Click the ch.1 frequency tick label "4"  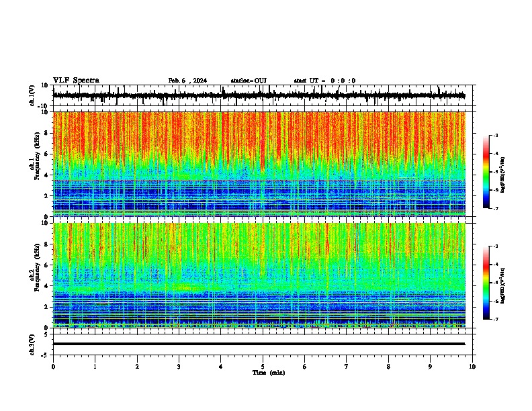46,175
